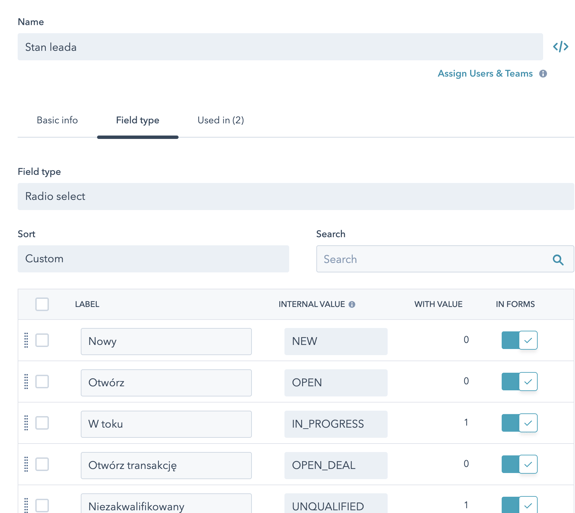
Task: Click the Name field containing Stan leada
Action: pos(280,47)
